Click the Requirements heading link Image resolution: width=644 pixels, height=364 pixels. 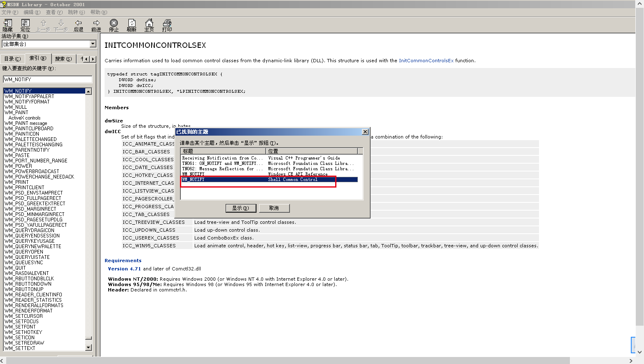click(123, 261)
